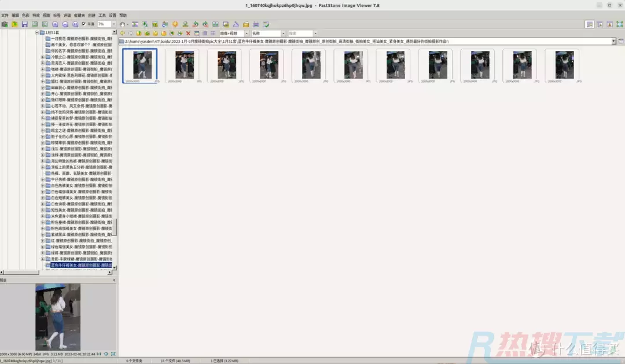The width and height of the screenshot is (625, 364).
Task: Toggle the 平滑 smooth checkbox
Action: click(x=84, y=24)
